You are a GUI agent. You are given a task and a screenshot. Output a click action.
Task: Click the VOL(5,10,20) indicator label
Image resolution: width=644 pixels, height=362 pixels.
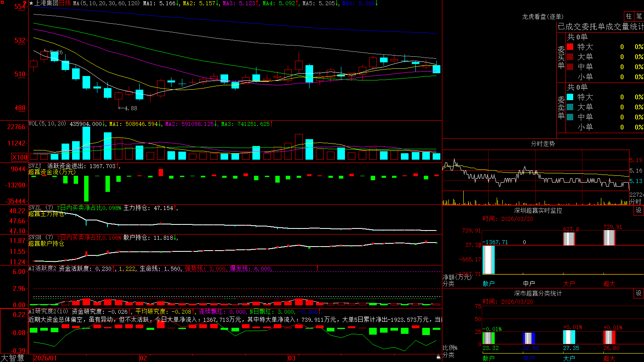pyautogui.click(x=47, y=124)
